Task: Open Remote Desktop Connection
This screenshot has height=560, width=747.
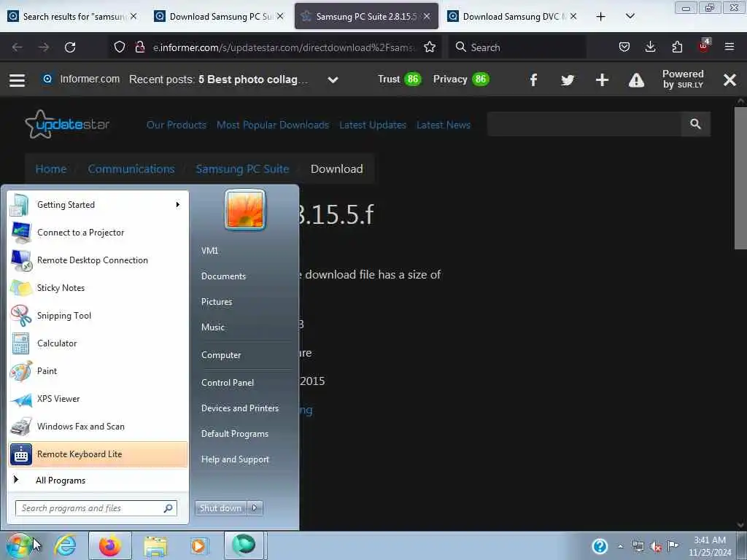Action: [98, 260]
